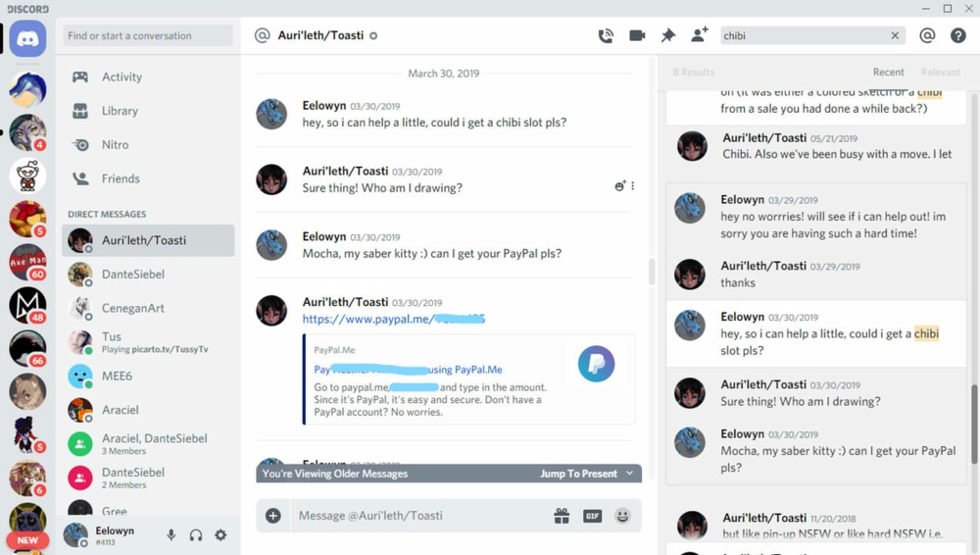Screen dimensions: 980x555
Task: Open search result 'thanks' from Auri'leth/Toasti
Action: tap(816, 275)
